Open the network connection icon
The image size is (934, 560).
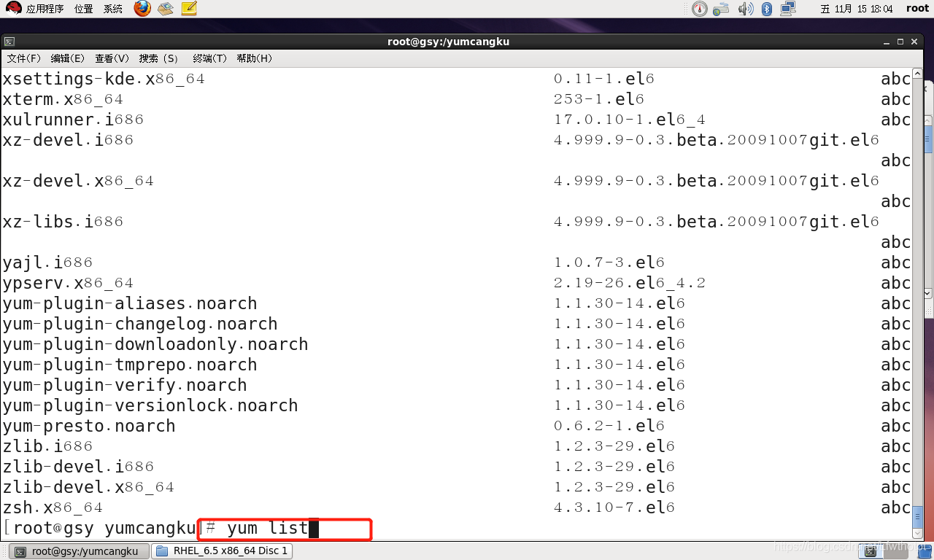point(788,9)
